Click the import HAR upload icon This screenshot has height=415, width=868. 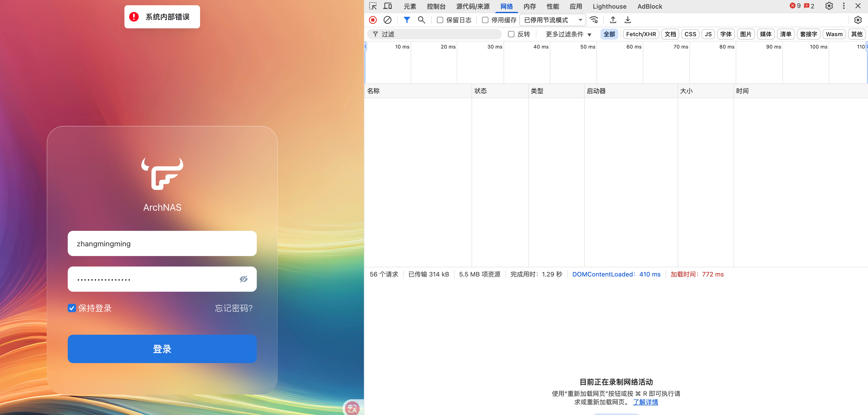point(613,20)
